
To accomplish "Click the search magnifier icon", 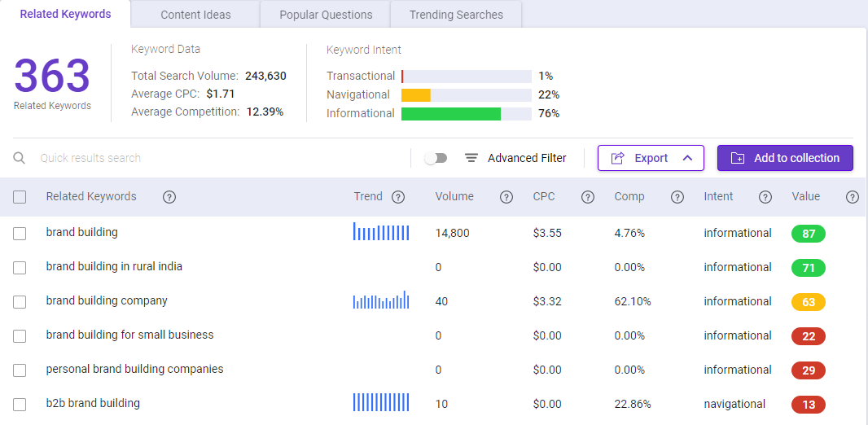I will (20, 158).
